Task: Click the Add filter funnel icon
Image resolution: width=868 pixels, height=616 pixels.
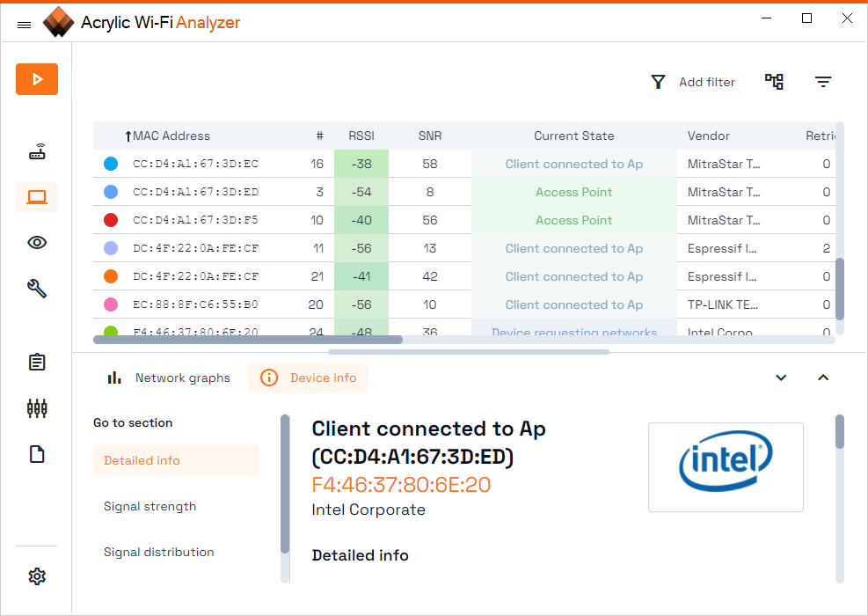Action: click(x=658, y=82)
